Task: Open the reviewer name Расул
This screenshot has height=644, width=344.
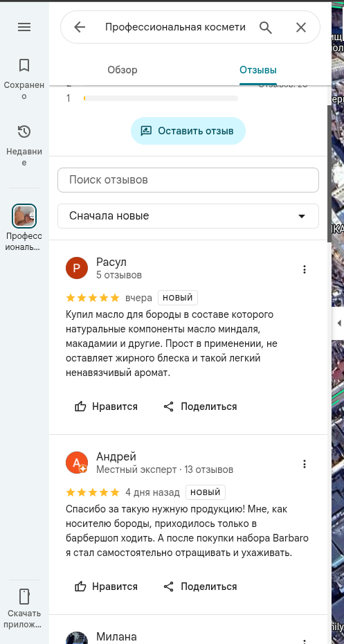Action: tap(111, 262)
